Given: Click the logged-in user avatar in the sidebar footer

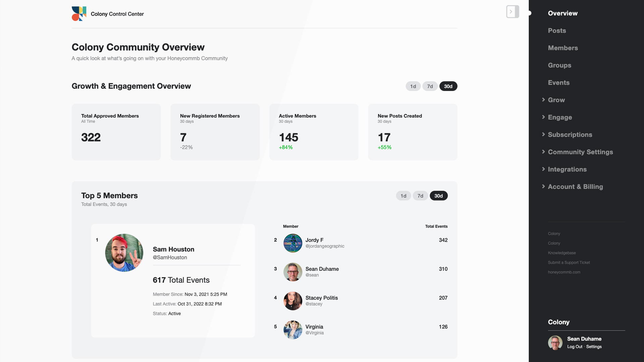Looking at the screenshot, I should (x=555, y=343).
